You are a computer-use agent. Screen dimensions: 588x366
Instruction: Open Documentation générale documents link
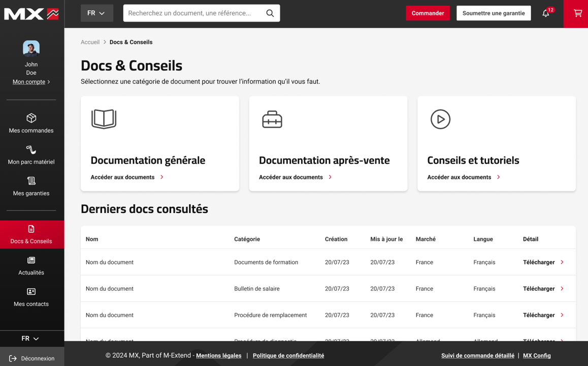(x=122, y=177)
